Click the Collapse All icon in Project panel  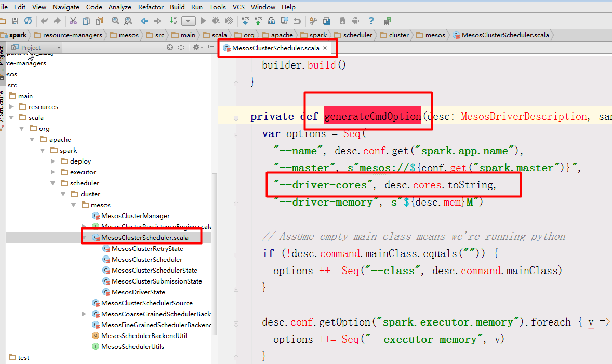click(181, 47)
